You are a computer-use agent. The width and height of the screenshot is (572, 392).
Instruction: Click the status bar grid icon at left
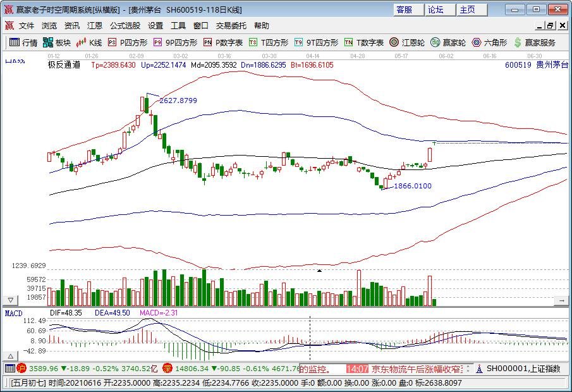point(10,369)
